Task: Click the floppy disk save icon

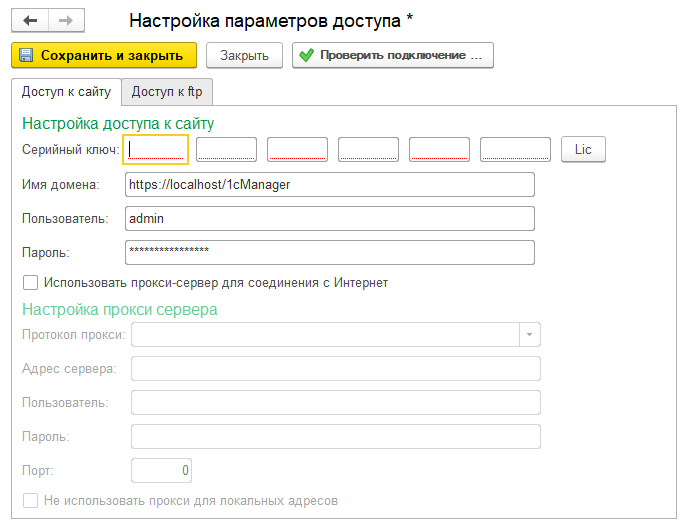Action: click(x=26, y=55)
